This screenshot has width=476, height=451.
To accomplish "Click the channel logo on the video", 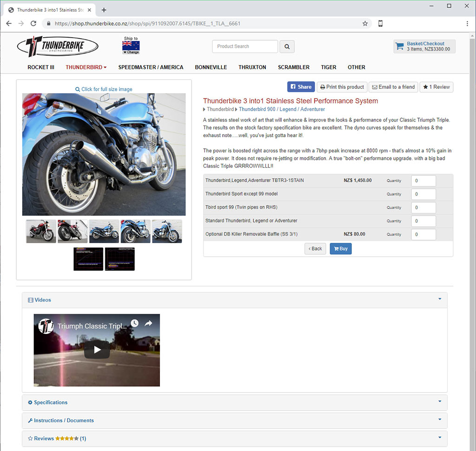I will 46,326.
